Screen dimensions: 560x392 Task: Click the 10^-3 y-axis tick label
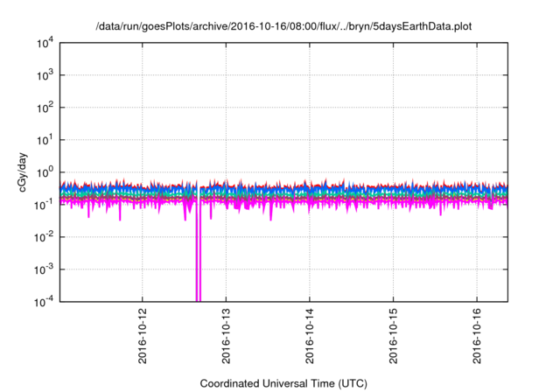coord(45,269)
